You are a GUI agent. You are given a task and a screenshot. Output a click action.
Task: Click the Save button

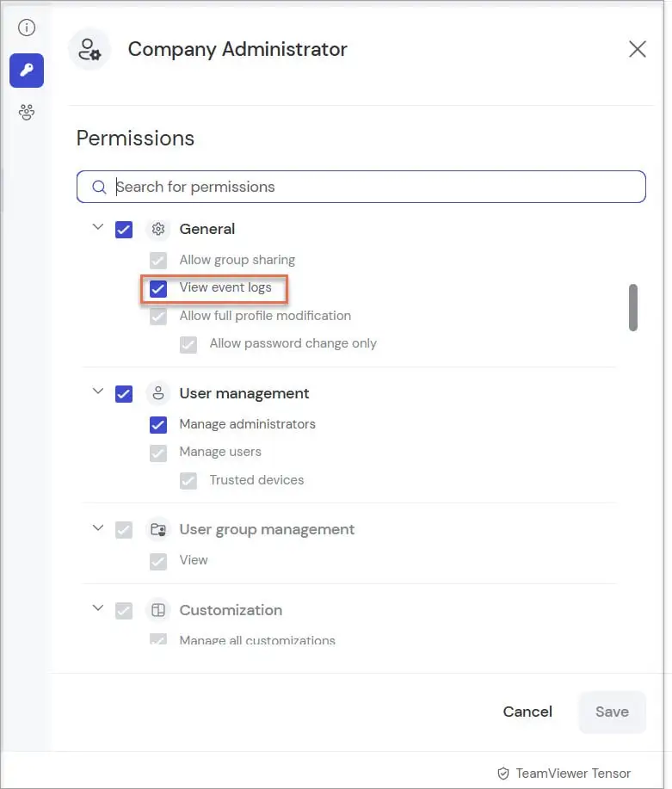[x=612, y=712]
